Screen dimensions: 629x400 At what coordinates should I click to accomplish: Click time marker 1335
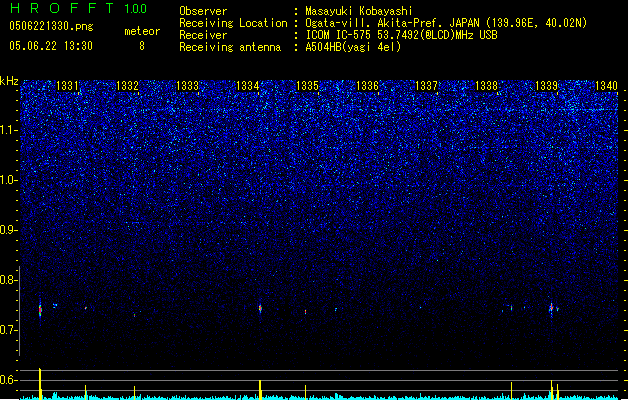tap(307, 85)
